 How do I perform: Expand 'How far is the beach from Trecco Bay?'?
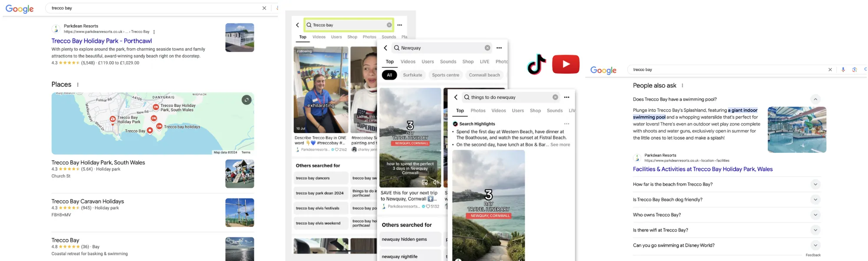[815, 184]
